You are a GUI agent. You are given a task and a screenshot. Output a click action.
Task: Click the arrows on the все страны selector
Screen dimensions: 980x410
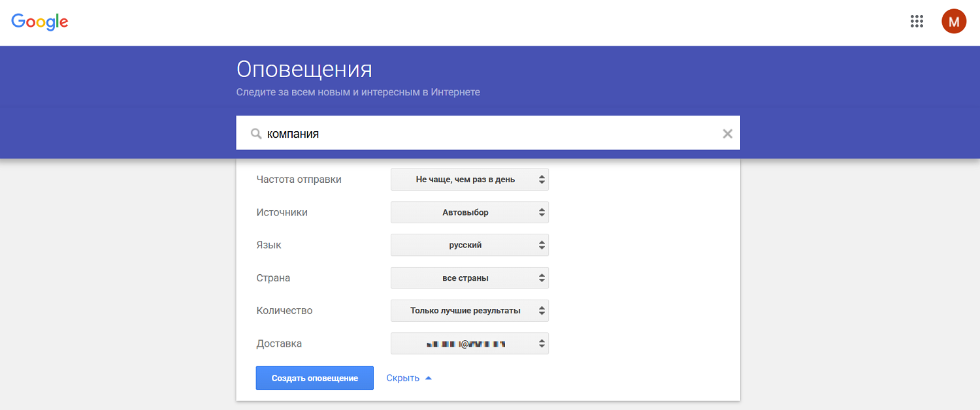tap(542, 277)
